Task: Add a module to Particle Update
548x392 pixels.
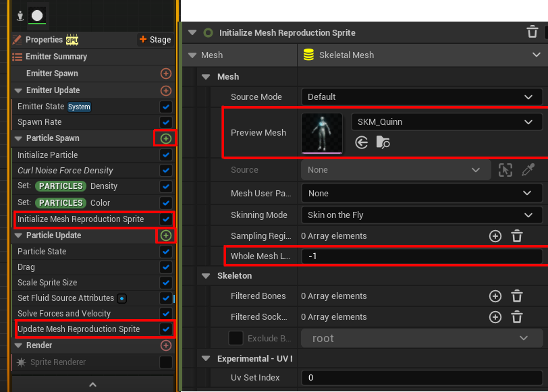Action: click(165, 235)
